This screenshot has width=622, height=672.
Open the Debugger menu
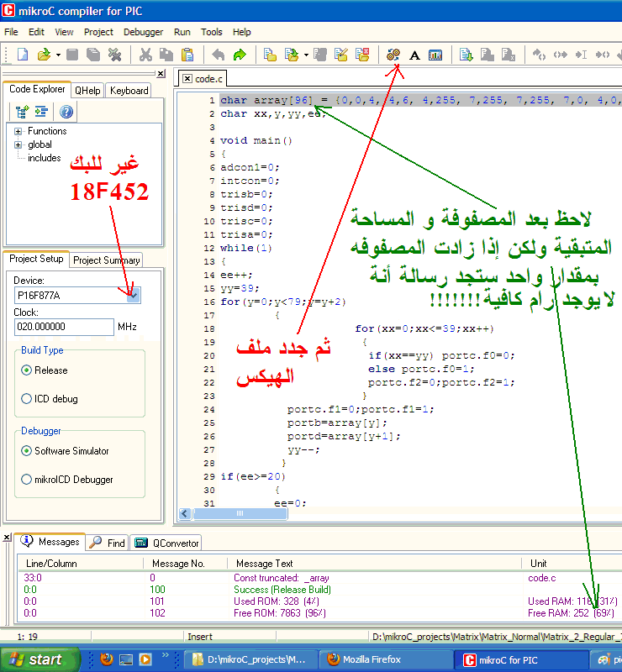143,32
